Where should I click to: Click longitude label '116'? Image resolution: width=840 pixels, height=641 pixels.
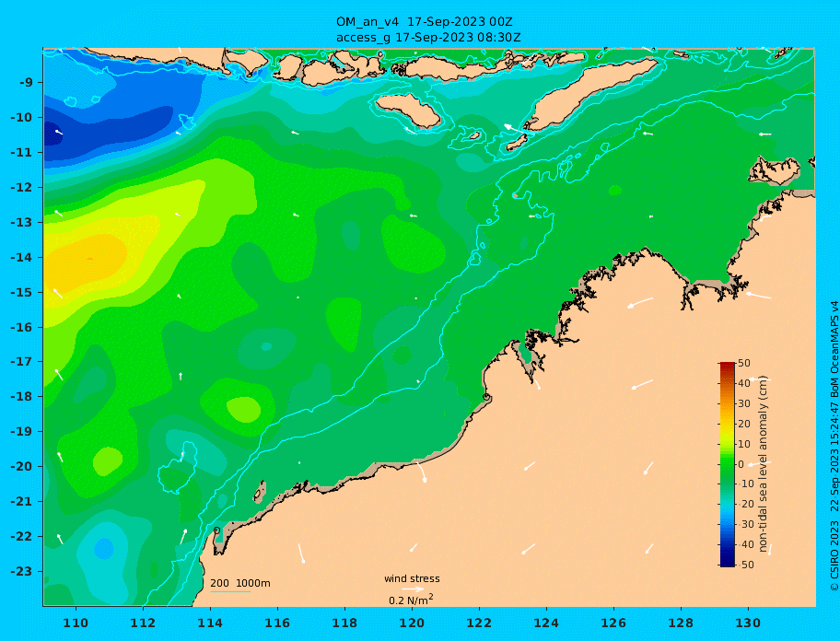click(x=277, y=623)
